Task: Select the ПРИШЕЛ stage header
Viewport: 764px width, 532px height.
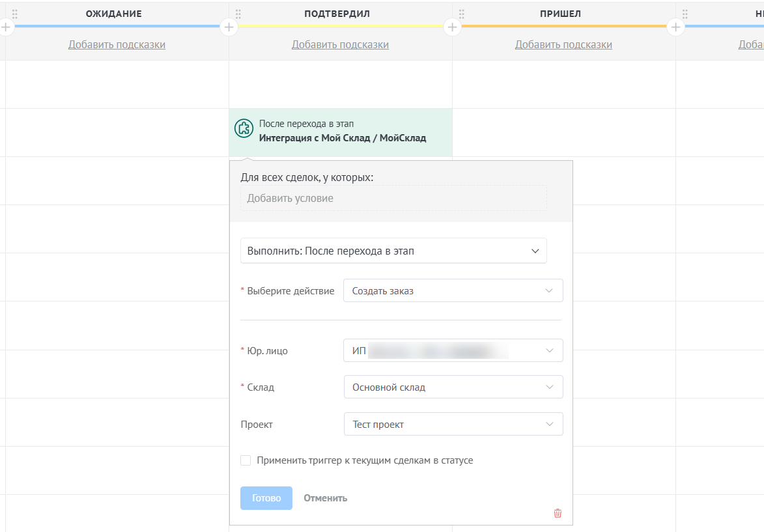Action: coord(560,14)
